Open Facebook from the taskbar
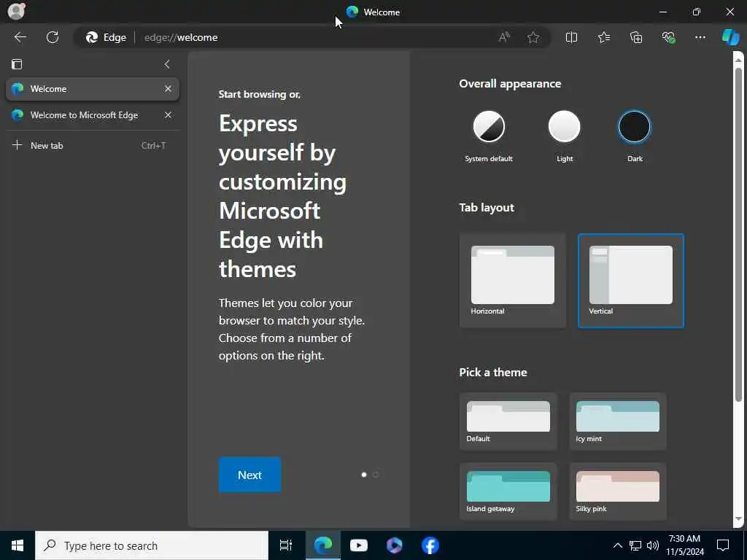747x560 pixels. coord(430,545)
